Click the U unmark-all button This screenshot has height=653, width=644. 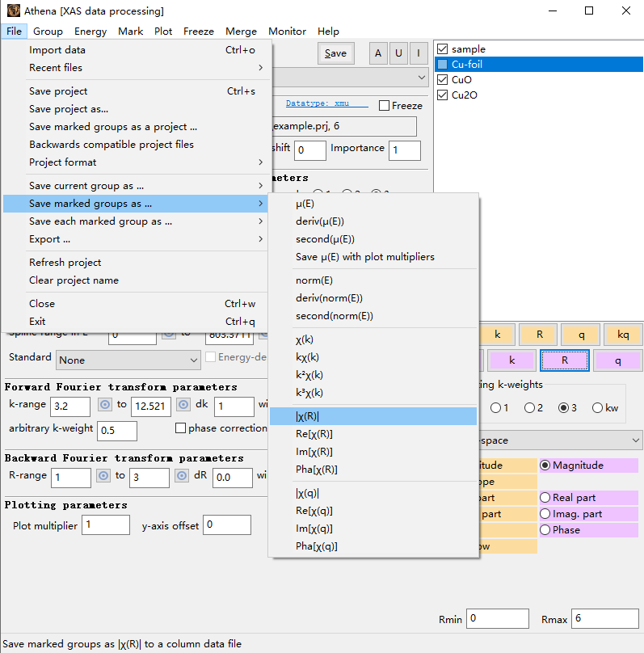pos(398,53)
